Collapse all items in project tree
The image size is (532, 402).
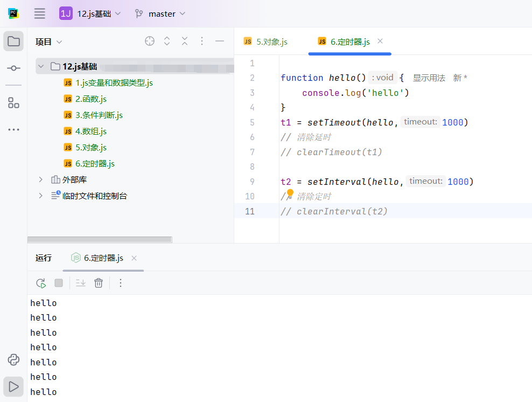[x=185, y=41]
